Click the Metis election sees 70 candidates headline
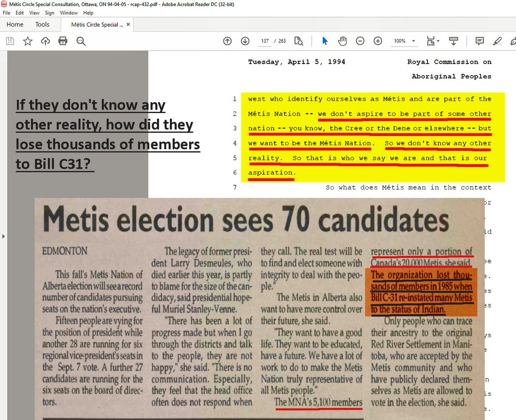Viewport: 516px width, 420px height. tap(246, 220)
